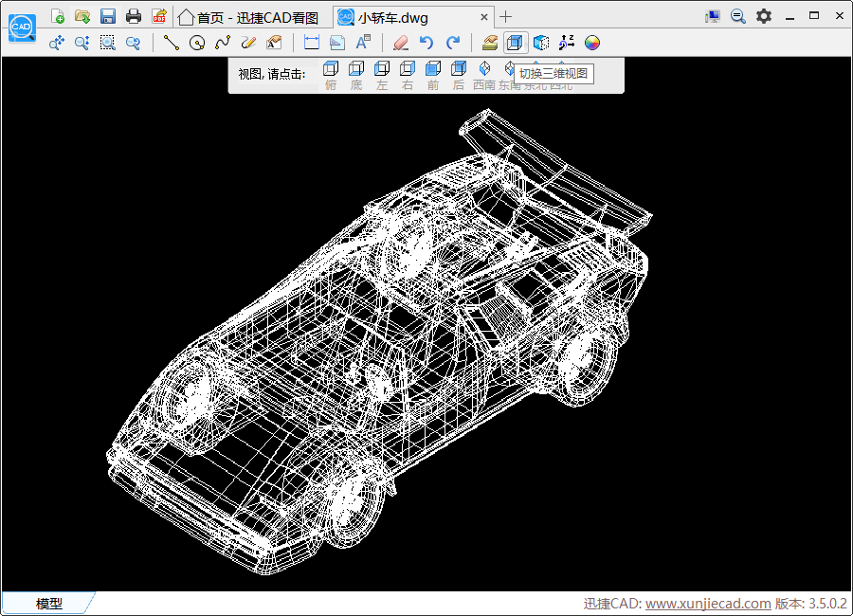Switch to bottom view (底)
The width and height of the screenshot is (853, 616).
click(x=356, y=75)
